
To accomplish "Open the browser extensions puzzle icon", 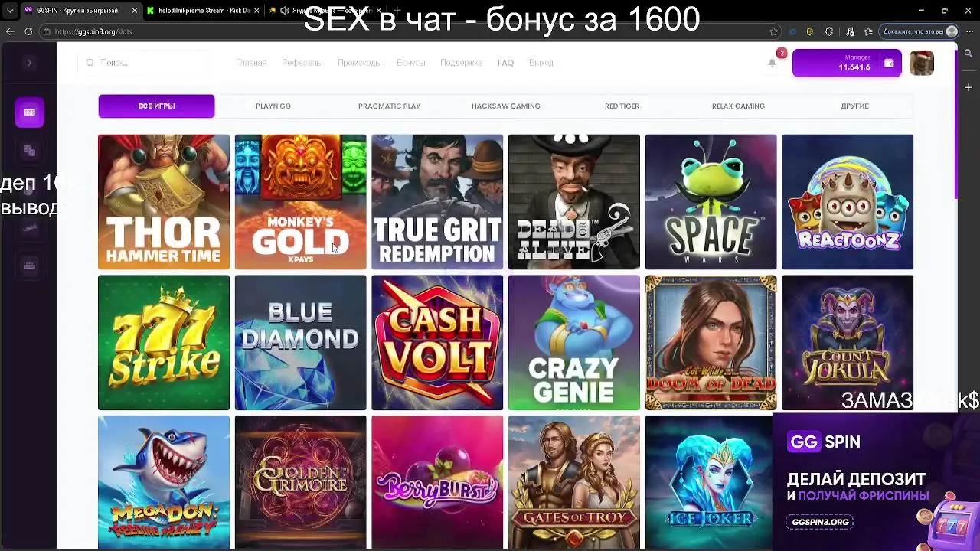I will point(829,31).
